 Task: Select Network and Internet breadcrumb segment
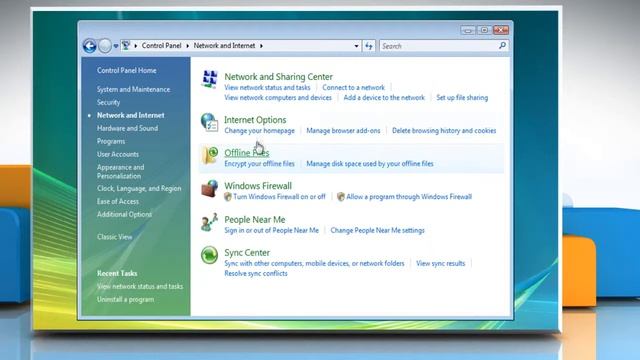pyautogui.click(x=224, y=46)
